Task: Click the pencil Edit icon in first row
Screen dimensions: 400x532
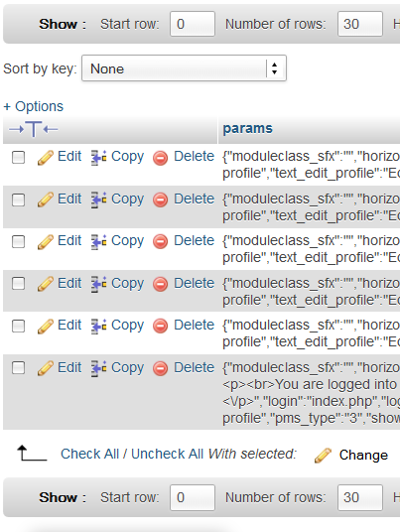Action: tap(46, 158)
